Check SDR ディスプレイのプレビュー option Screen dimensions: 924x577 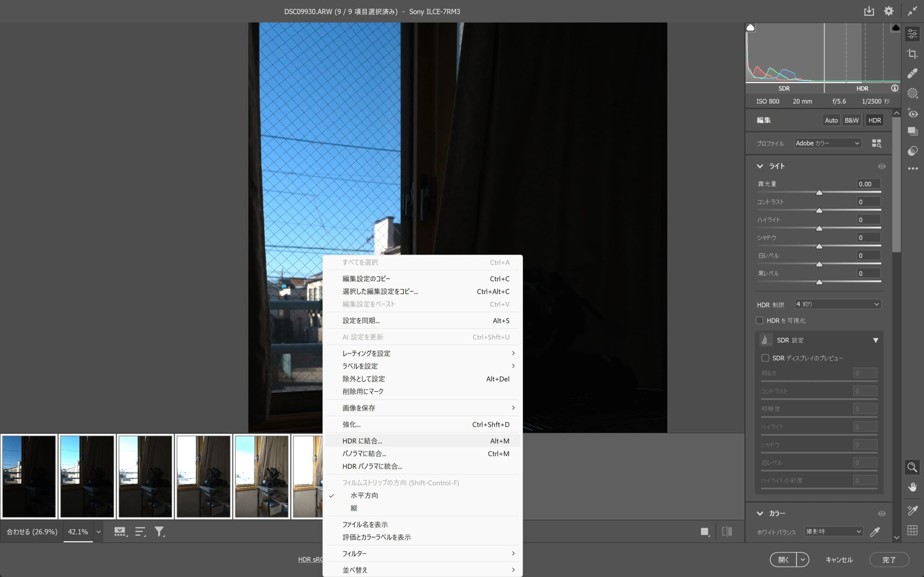[x=765, y=358]
